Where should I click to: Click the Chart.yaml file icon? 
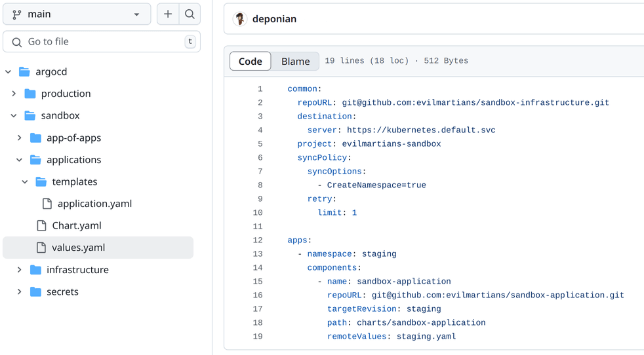41,226
